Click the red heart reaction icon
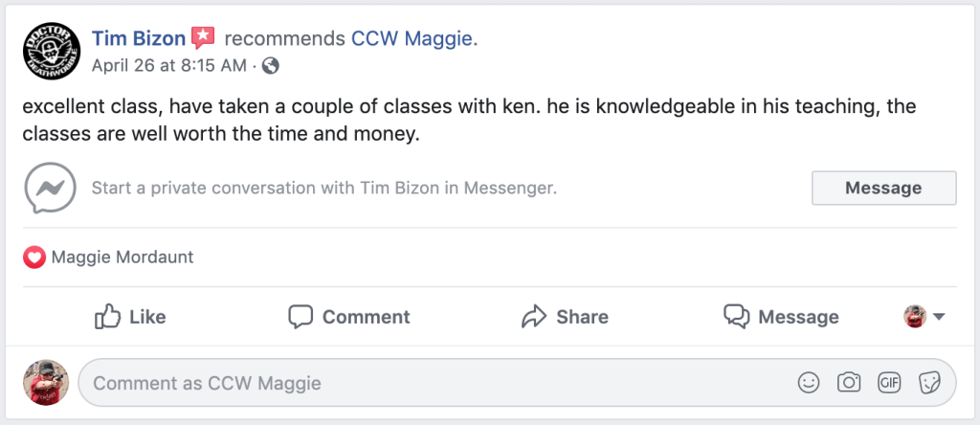Image resolution: width=980 pixels, height=425 pixels. click(x=34, y=257)
